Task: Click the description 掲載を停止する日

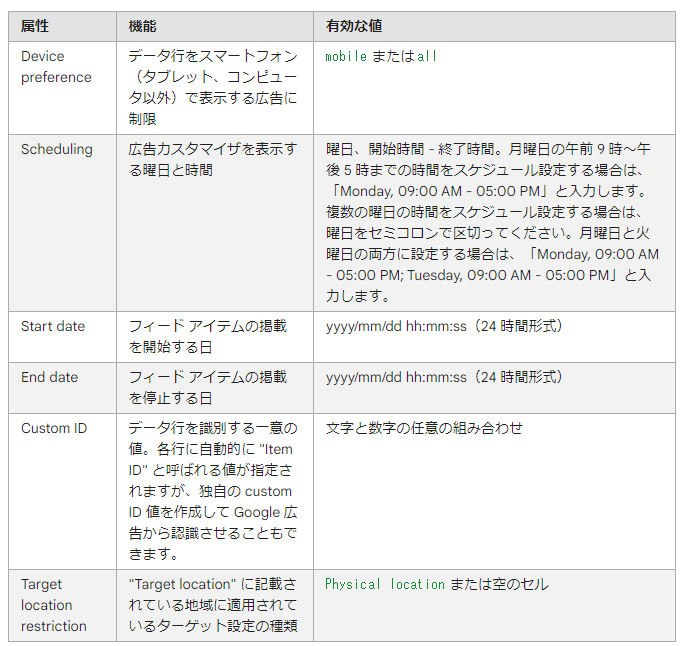Action: click(x=207, y=387)
